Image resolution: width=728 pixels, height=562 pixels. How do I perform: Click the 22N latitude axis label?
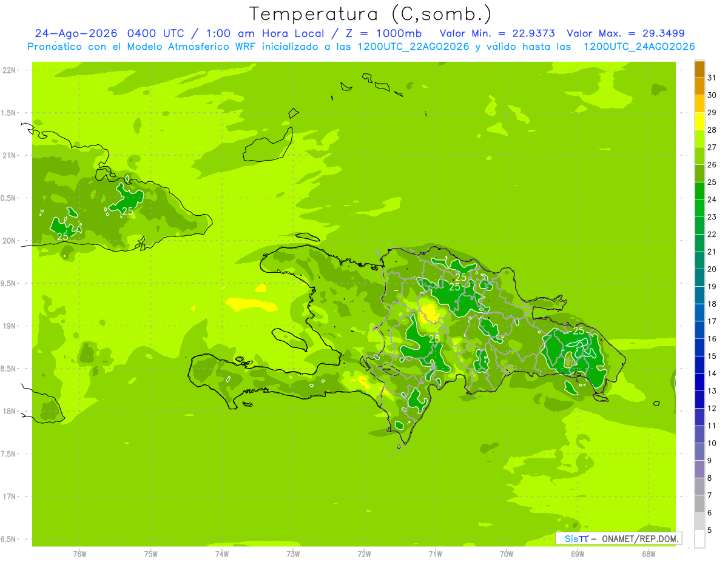[9, 70]
